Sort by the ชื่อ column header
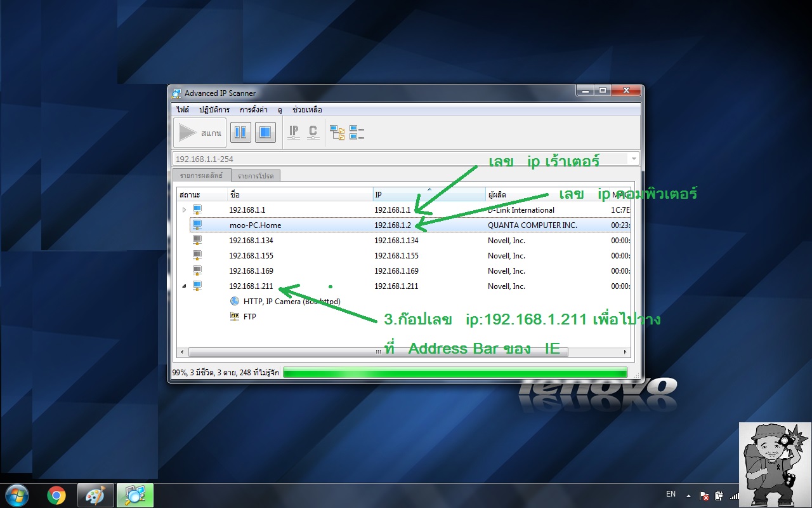 (x=300, y=194)
